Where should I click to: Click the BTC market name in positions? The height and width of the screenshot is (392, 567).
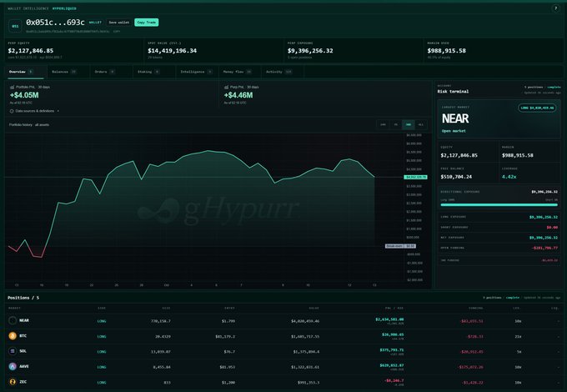[x=23, y=336]
